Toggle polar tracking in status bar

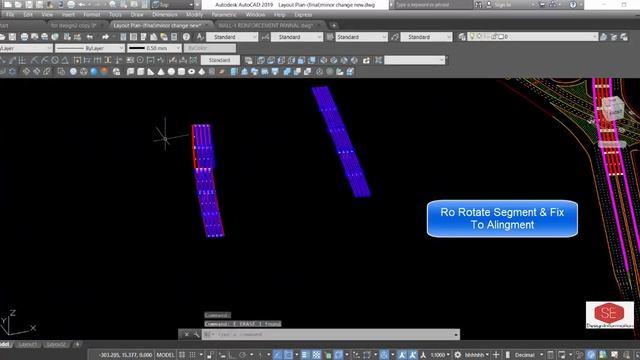coord(242,355)
